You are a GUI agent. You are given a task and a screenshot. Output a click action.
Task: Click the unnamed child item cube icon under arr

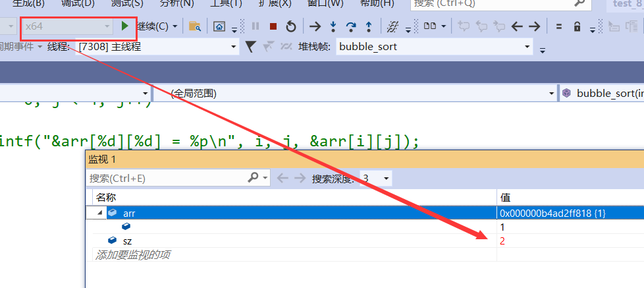(x=126, y=226)
